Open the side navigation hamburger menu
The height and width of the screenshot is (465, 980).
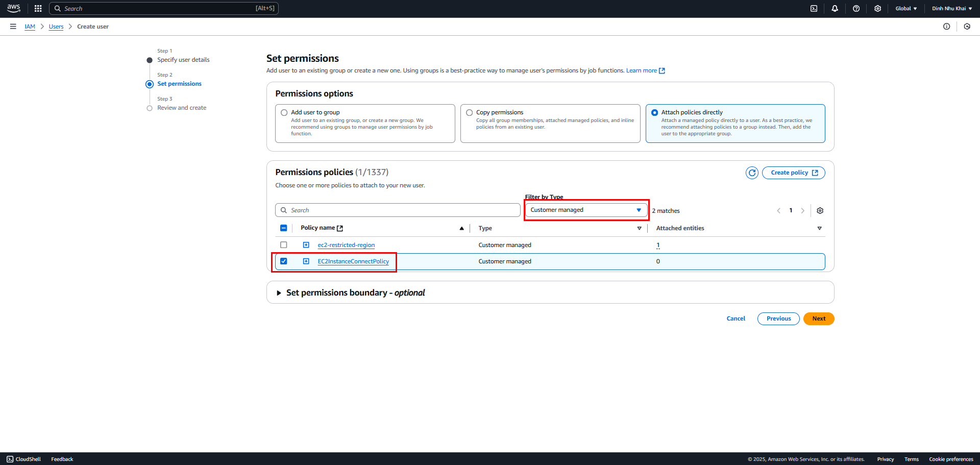pos(13,27)
